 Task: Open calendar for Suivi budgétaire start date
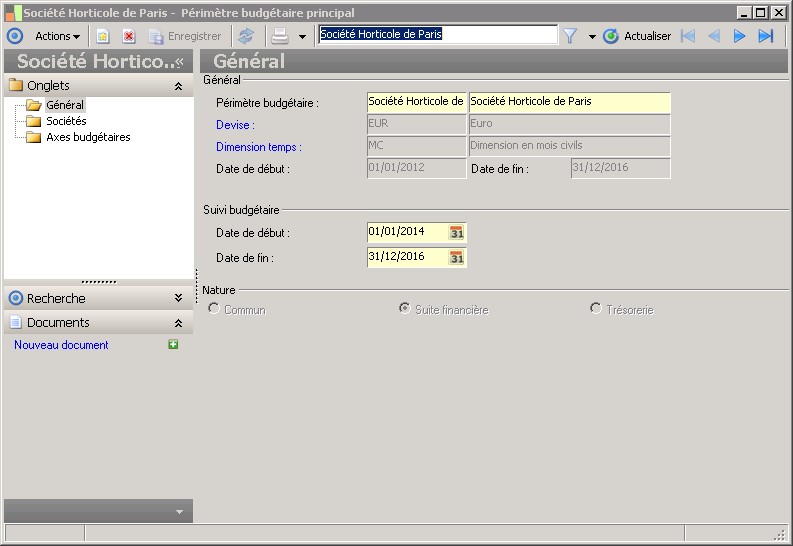(457, 233)
